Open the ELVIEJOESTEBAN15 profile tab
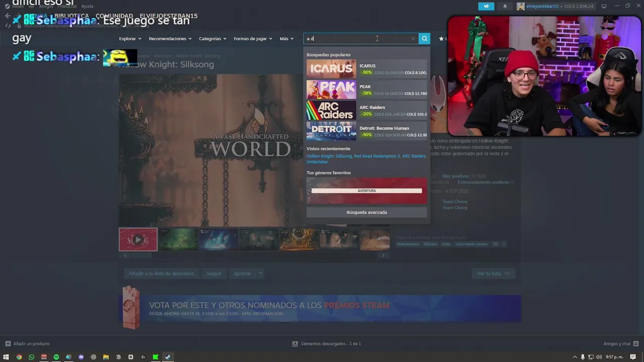Viewport: 644px width, 362px height. (x=169, y=16)
